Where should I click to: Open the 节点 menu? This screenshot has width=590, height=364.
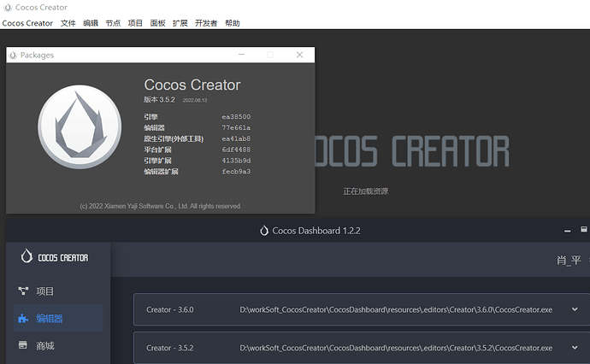(x=113, y=23)
